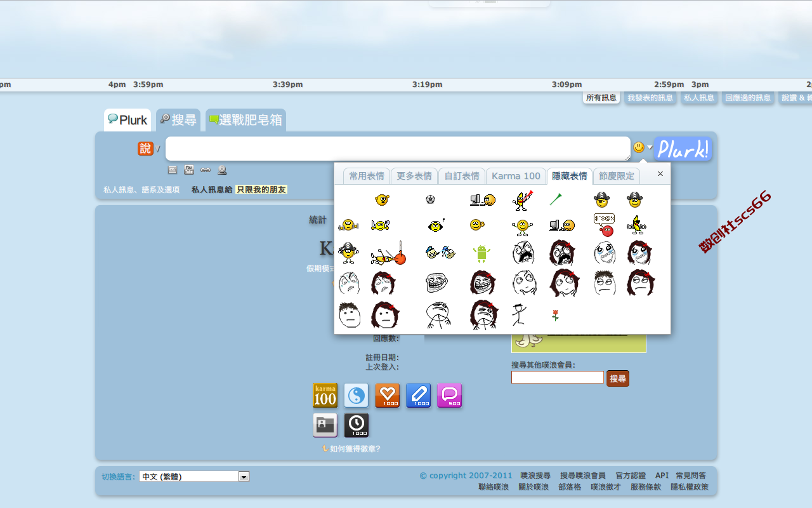Switch to the 更多表情 emoticon tab
The height and width of the screenshot is (508, 812).
point(414,176)
